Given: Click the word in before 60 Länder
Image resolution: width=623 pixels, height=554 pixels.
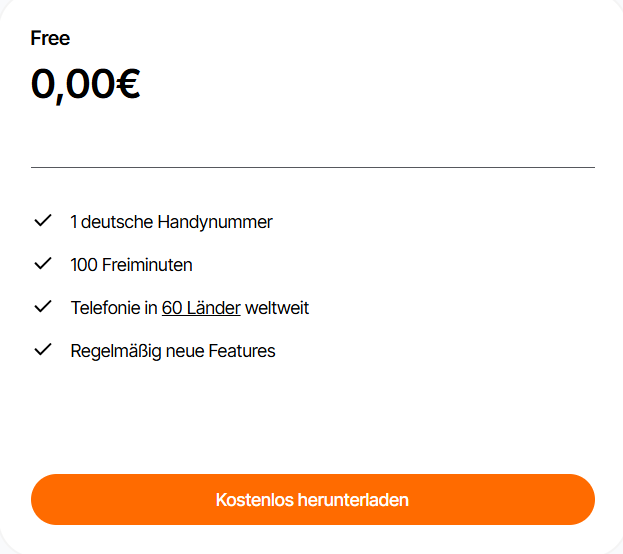Looking at the screenshot, I should click(151, 308).
